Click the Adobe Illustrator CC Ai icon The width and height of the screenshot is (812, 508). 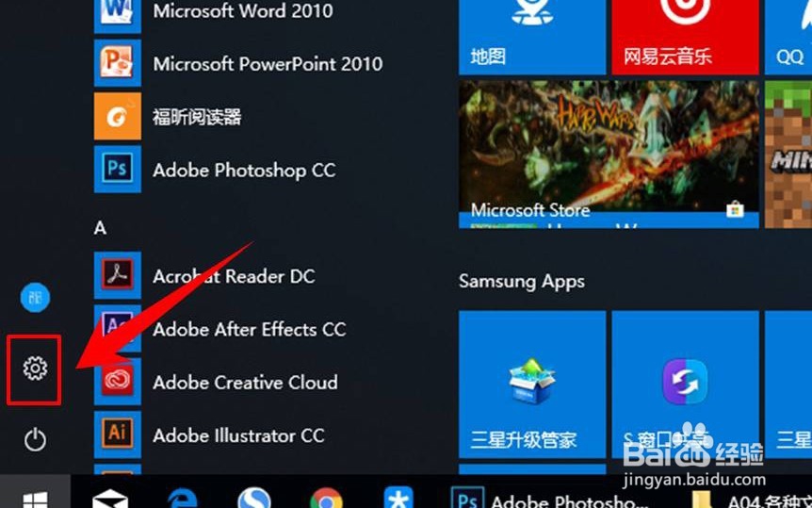coord(118,434)
